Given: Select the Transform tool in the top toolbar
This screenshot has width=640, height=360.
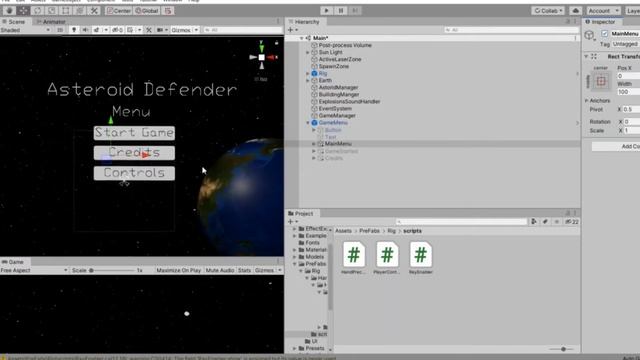Looking at the screenshot, I should (x=80, y=11).
